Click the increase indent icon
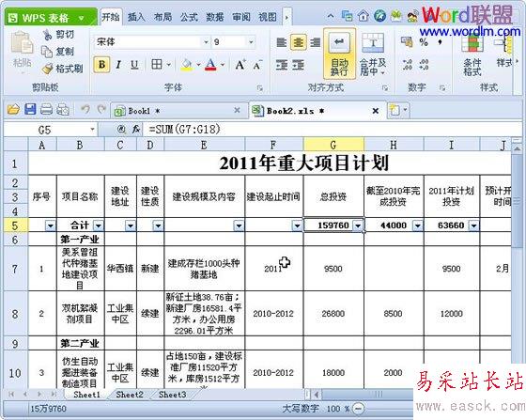Screen dimensions: 526x420 coord(298,65)
